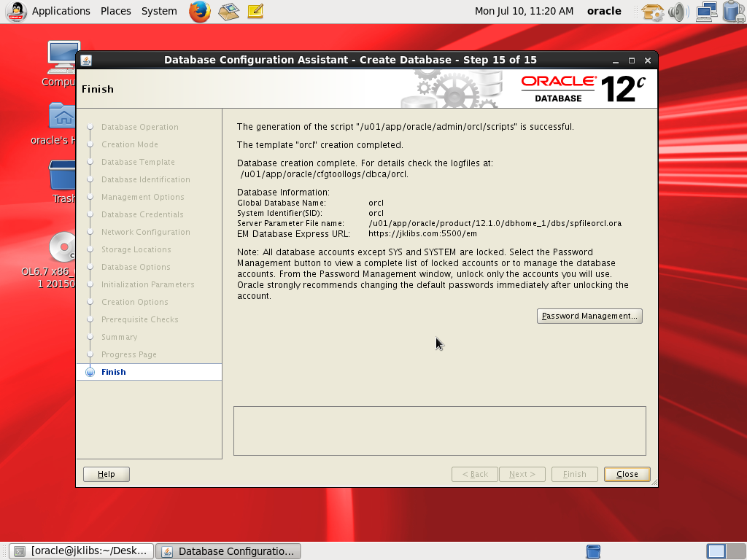Click the empty message box below
This screenshot has width=747, height=560.
pyautogui.click(x=440, y=431)
